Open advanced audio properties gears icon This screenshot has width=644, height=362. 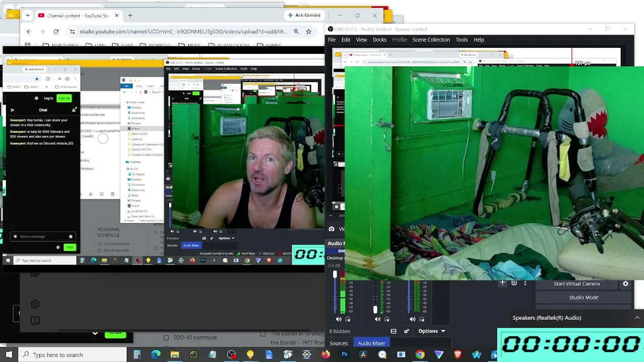coord(407,331)
